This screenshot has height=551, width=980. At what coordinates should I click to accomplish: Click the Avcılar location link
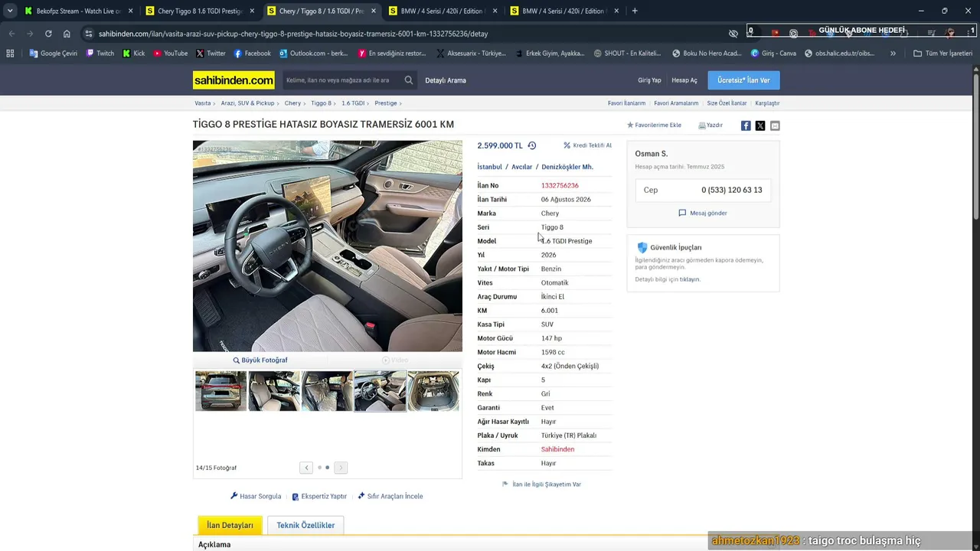click(521, 167)
